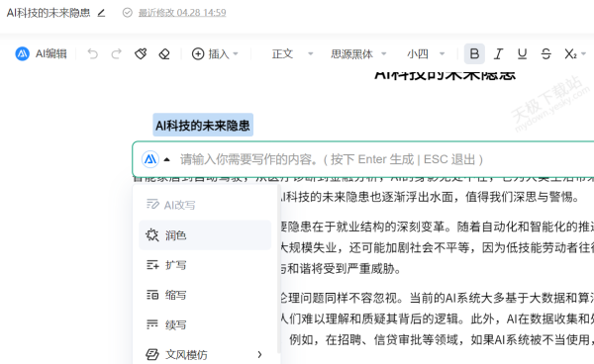The width and height of the screenshot is (594, 364).
Task: Click the text 例如，在招聘、信贷审批等领域
Action: [373, 339]
